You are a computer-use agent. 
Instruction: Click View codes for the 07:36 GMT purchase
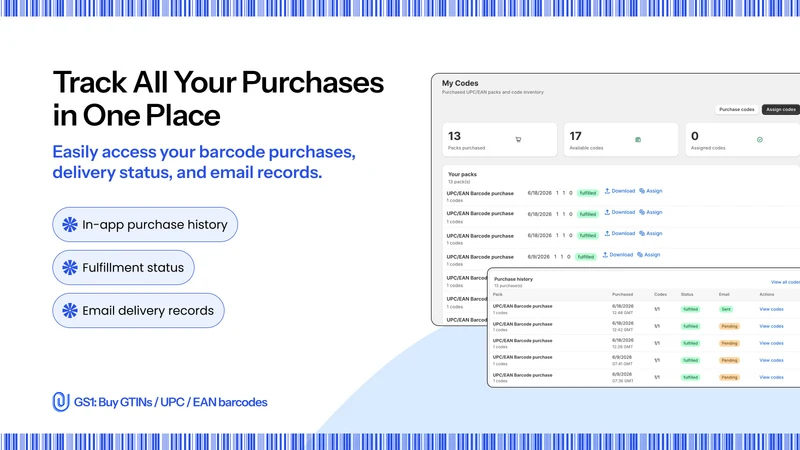pyautogui.click(x=771, y=377)
